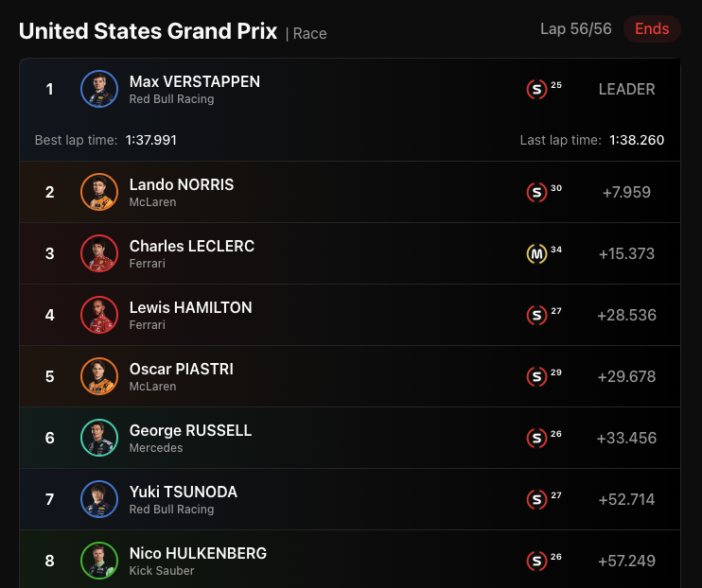Click Hulkenberg's +57.249 gap value
Screen dimensions: 702x588
click(x=626, y=561)
